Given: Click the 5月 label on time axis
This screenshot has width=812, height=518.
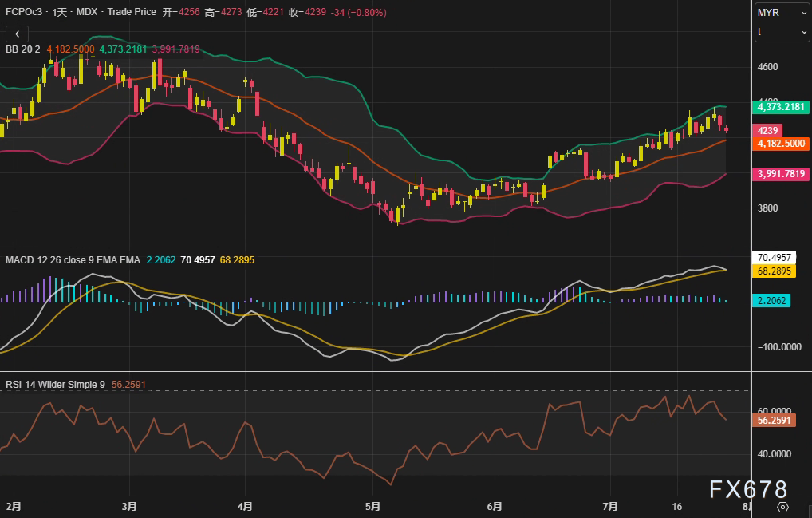Looking at the screenshot, I should coord(372,506).
